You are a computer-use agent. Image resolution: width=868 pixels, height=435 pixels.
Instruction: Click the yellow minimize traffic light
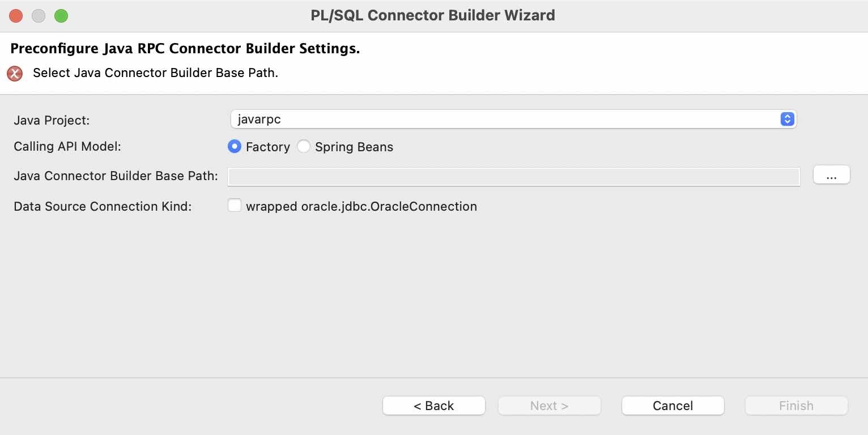click(x=39, y=16)
